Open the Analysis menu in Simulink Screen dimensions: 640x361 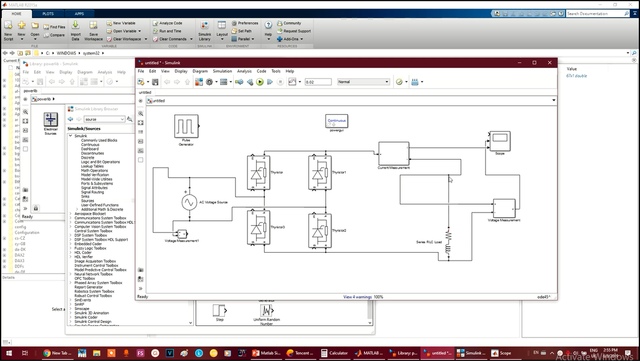click(x=244, y=71)
